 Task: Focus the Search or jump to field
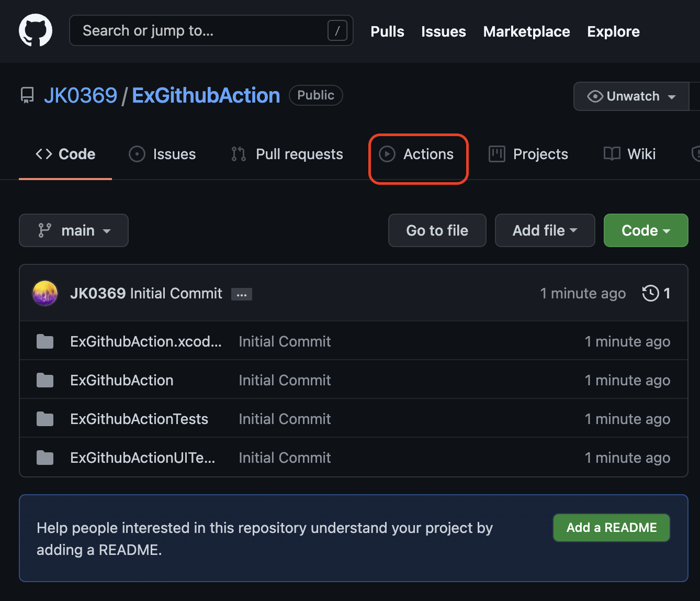tap(211, 30)
